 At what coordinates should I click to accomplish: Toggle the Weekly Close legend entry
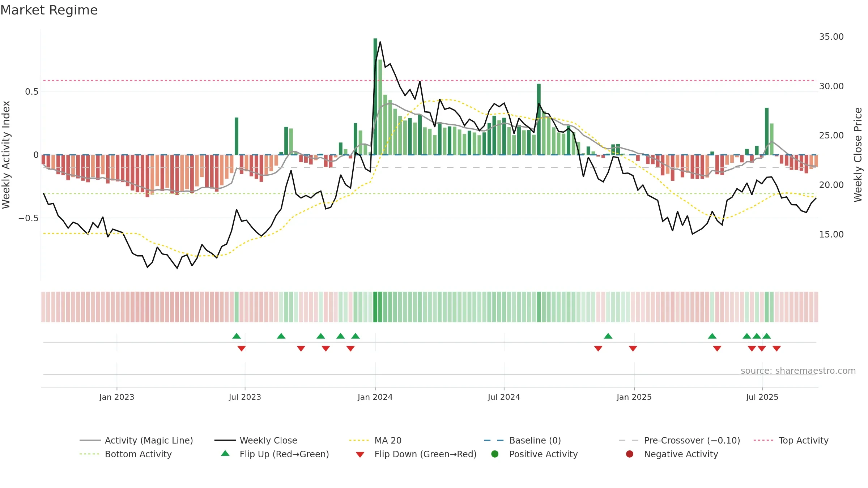point(256,440)
